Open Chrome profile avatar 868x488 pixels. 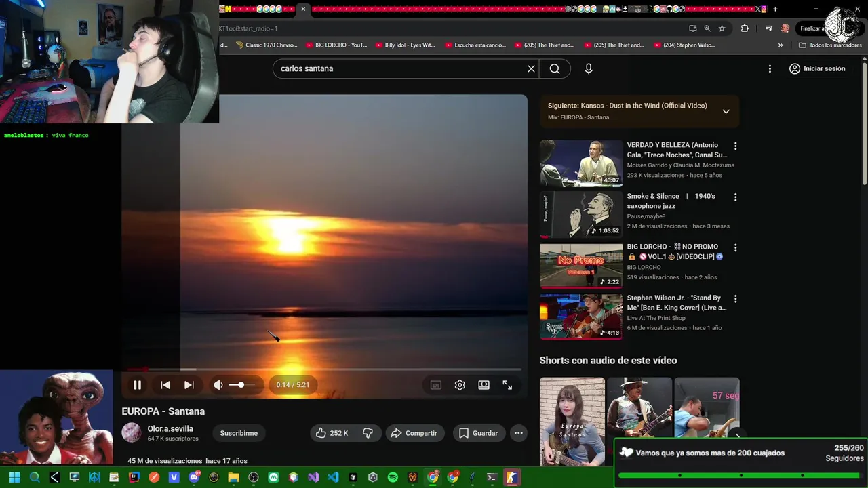coord(785,28)
